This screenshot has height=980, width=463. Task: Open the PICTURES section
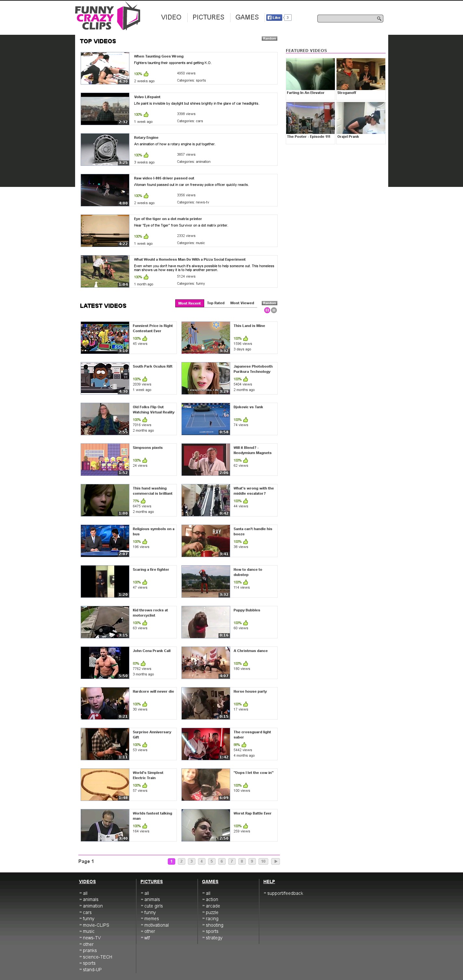208,17
